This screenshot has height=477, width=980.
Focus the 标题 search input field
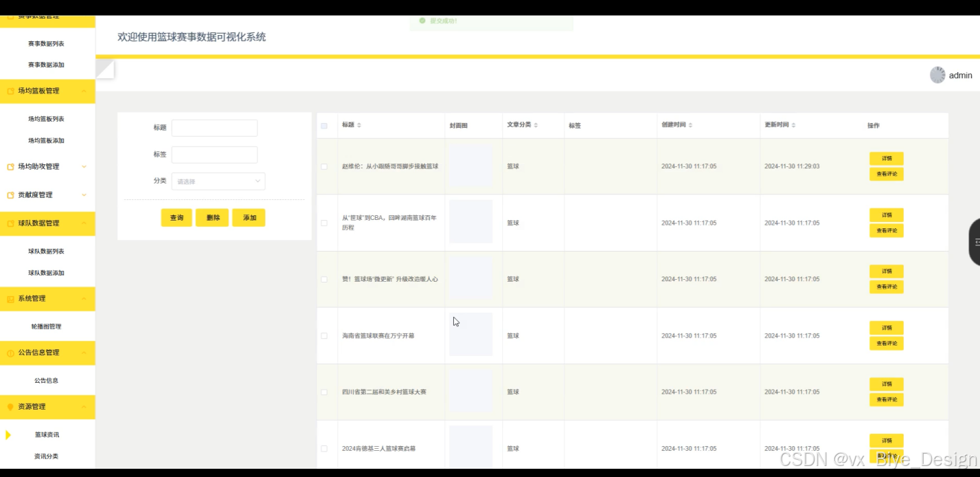[x=214, y=128]
